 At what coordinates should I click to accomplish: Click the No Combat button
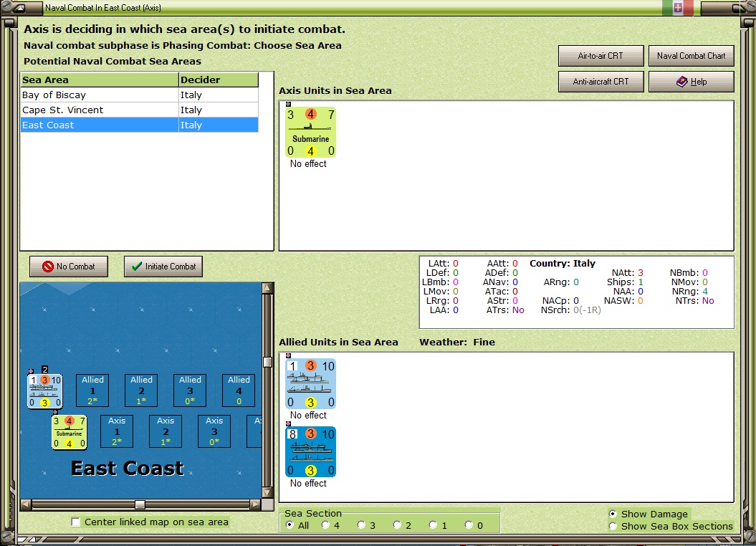point(69,266)
